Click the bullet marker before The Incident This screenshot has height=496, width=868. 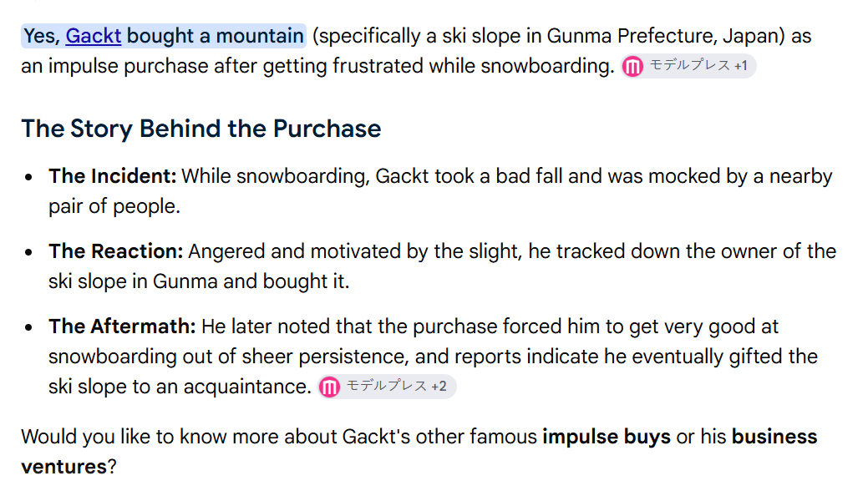28,177
